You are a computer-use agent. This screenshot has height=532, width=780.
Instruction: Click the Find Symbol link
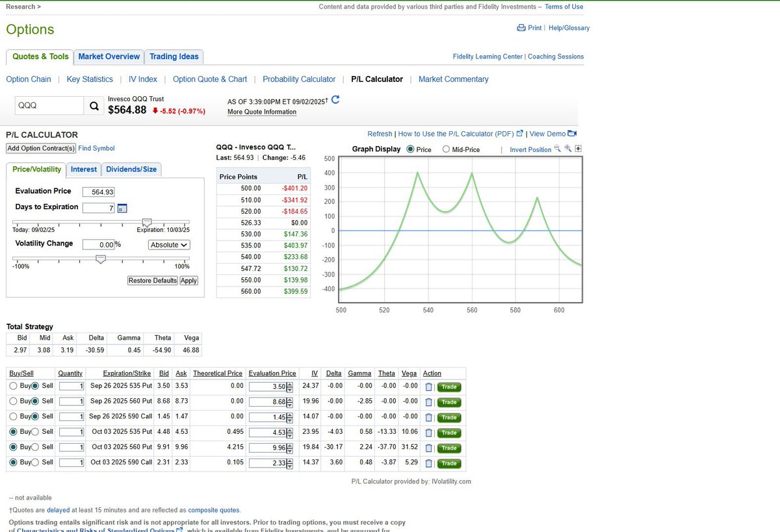tap(96, 148)
